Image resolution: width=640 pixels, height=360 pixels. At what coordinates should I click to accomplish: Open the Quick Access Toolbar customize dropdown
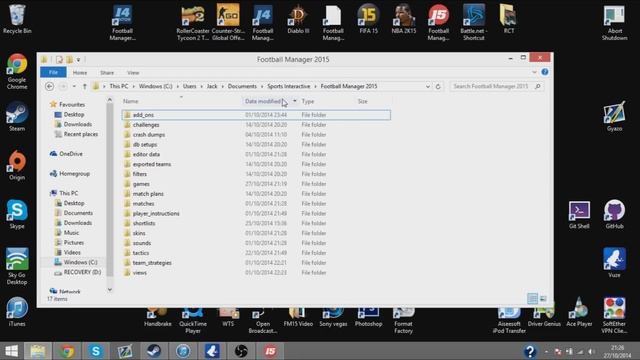78,60
